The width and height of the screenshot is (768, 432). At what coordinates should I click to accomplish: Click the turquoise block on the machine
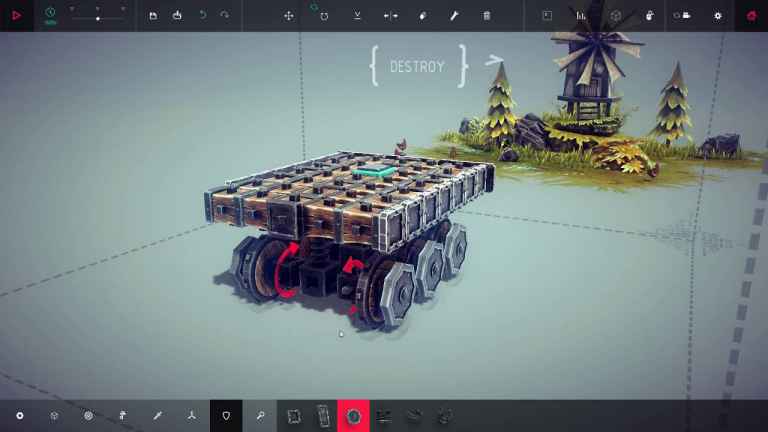tap(372, 172)
